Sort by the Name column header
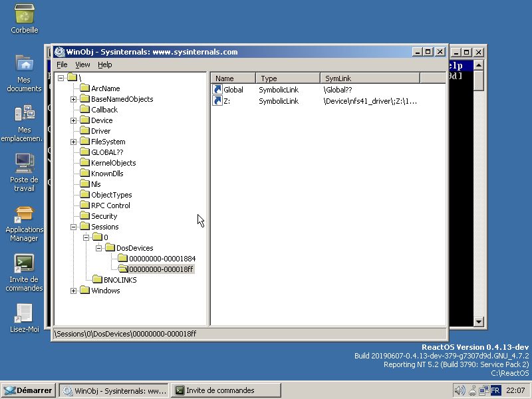Viewport: 532px width, 399px height. [233, 78]
